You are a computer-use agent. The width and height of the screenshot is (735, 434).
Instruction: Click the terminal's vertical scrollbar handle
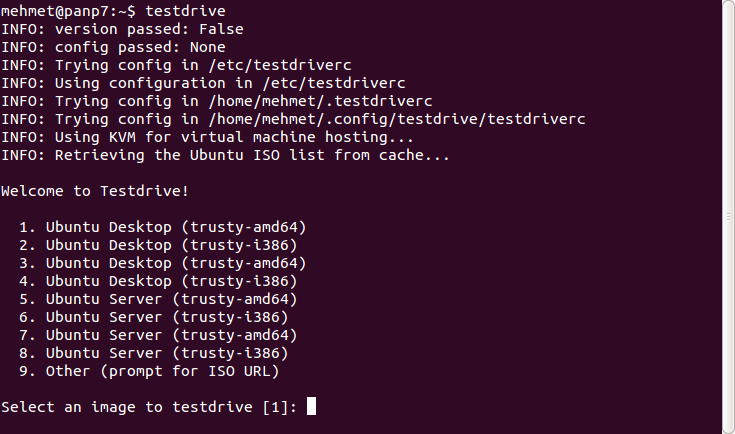point(728,217)
